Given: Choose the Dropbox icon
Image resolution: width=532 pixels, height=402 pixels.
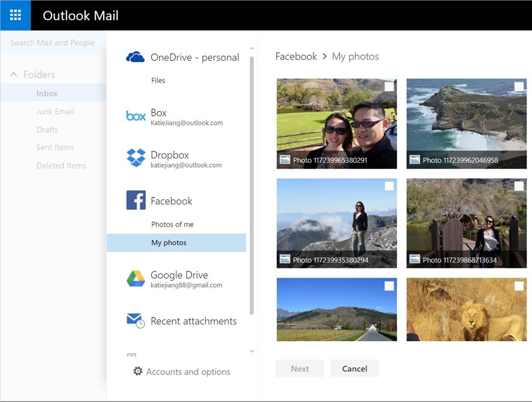Looking at the screenshot, I should (135, 158).
